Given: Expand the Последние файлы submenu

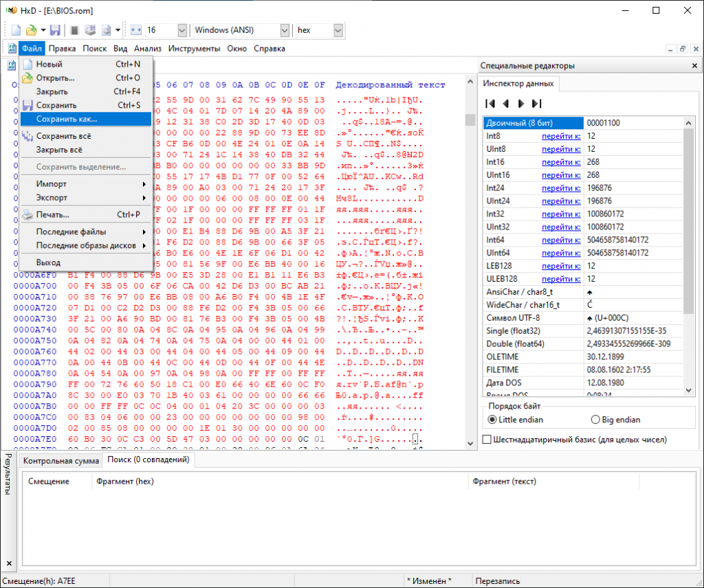Looking at the screenshot, I should coord(86,232).
